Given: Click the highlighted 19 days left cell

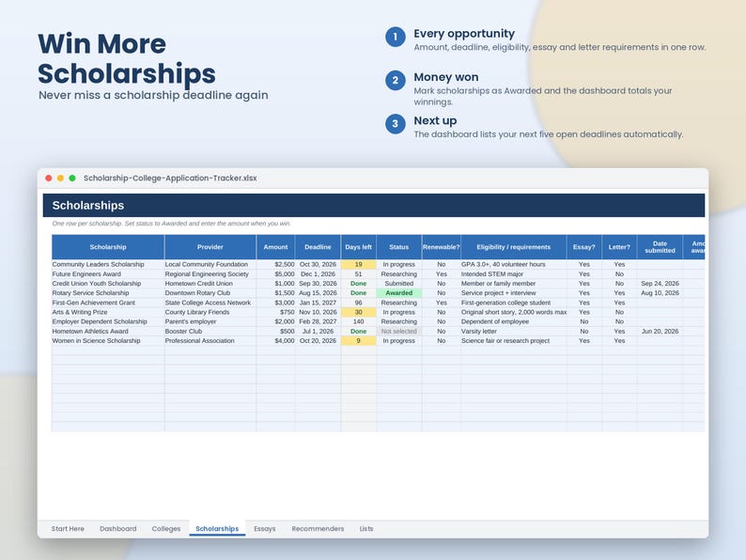Looking at the screenshot, I should point(358,265).
